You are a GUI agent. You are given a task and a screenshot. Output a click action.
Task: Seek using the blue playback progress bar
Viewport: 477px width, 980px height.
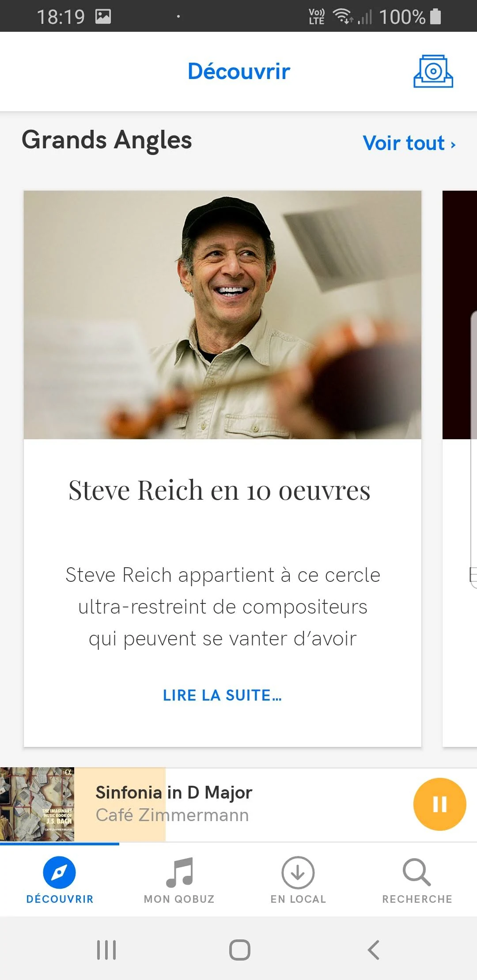click(60, 844)
